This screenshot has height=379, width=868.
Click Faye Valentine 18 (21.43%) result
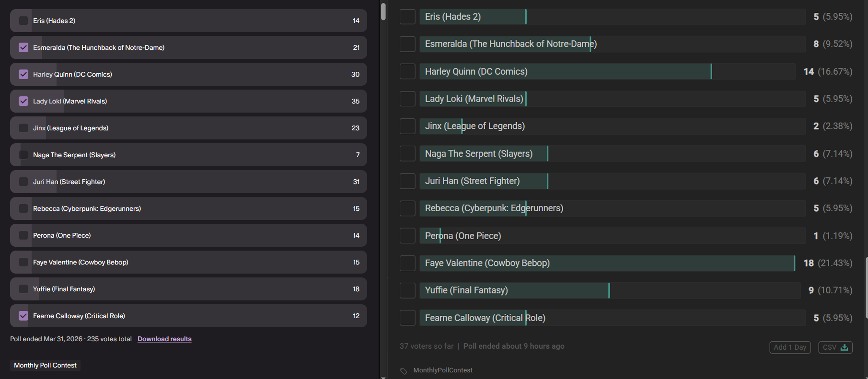point(828,263)
